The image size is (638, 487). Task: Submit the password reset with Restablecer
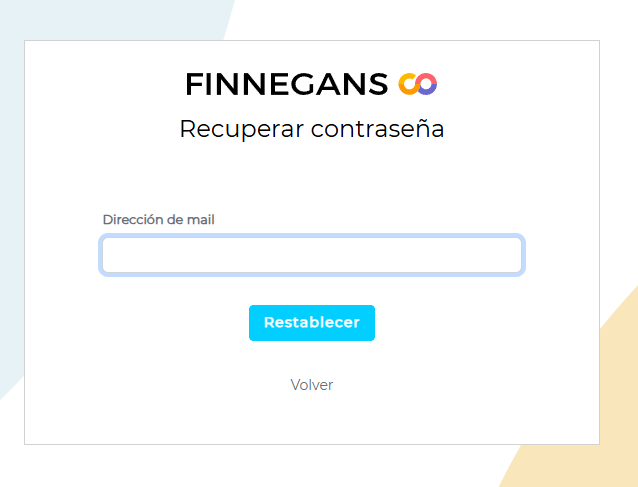(x=311, y=323)
